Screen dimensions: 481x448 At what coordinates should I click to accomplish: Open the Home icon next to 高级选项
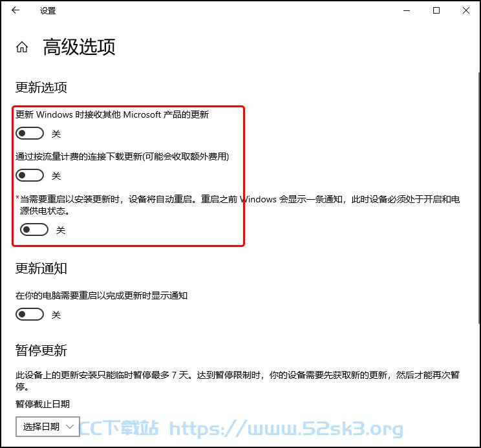pyautogui.click(x=22, y=47)
